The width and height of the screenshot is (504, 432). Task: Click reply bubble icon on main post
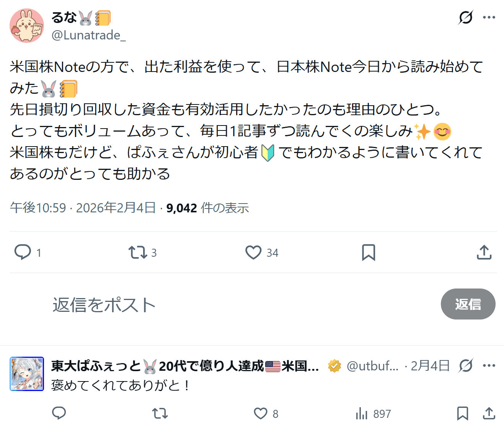pos(23,253)
